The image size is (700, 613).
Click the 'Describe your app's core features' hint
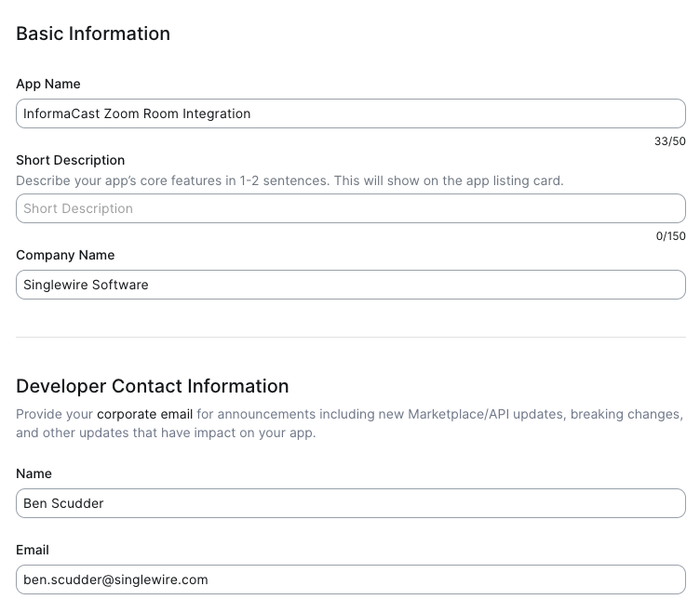289,180
